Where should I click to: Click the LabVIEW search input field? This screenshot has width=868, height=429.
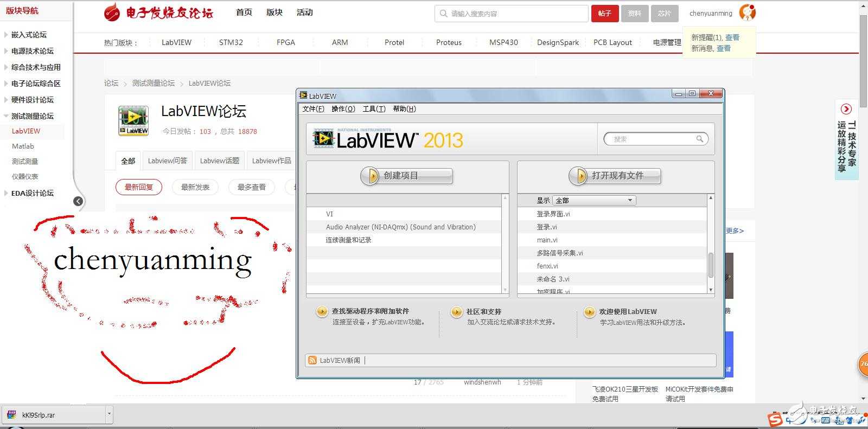point(656,139)
